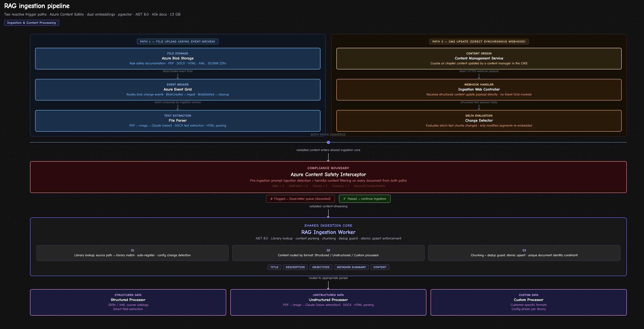Image resolution: width=644 pixels, height=329 pixels.
Task: Click the CONTENT chip
Action: click(x=380, y=267)
